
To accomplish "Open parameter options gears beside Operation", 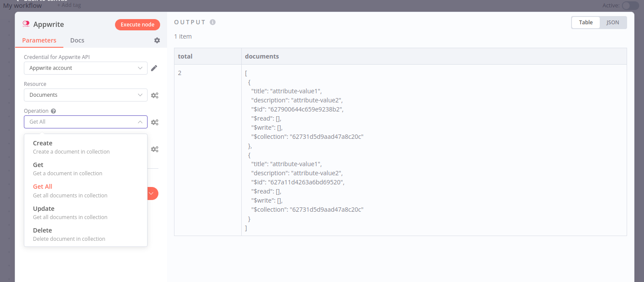I will (154, 122).
